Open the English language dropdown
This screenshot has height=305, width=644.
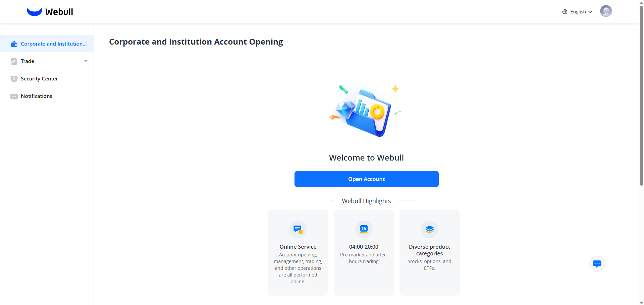[578, 12]
